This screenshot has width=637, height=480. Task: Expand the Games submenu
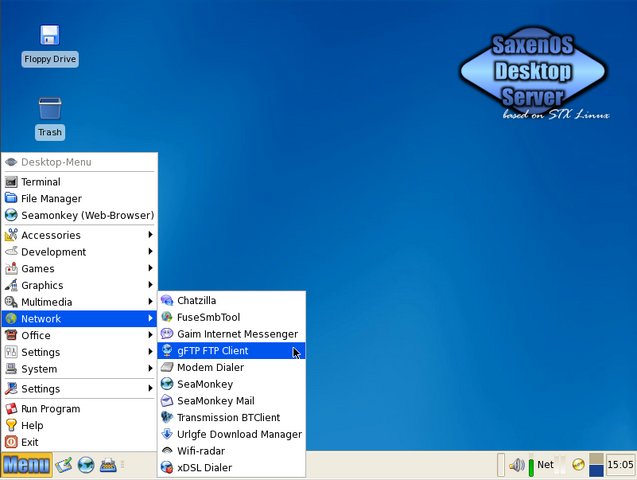pyautogui.click(x=79, y=268)
